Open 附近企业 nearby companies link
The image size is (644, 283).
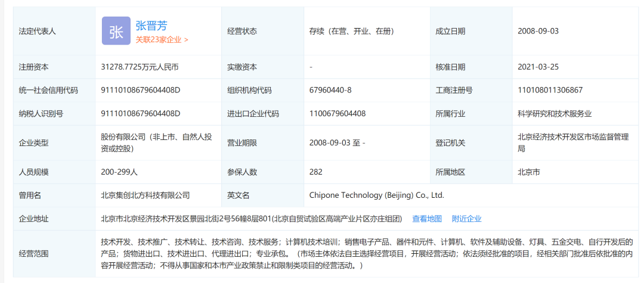coord(466,219)
